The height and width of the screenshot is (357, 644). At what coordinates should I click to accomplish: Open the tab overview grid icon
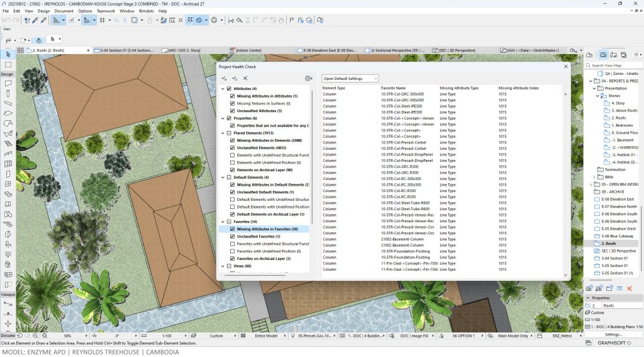[x=21, y=50]
